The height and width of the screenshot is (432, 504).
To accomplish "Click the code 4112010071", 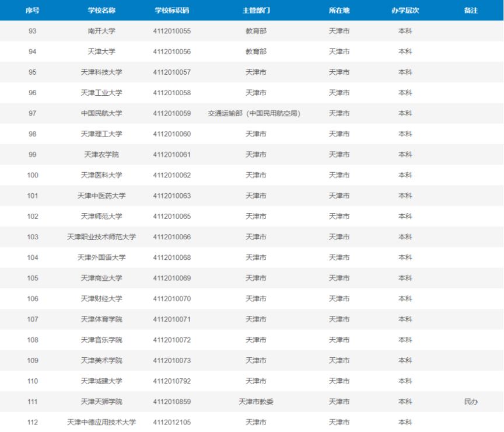I will tap(172, 319).
